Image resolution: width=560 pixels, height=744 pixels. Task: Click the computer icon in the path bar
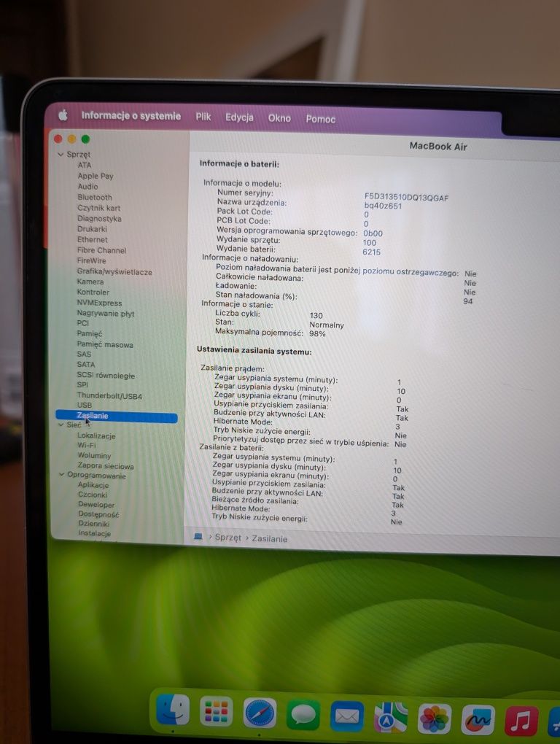[x=198, y=537]
